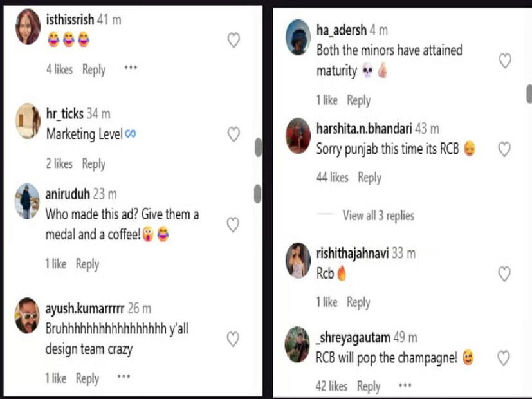
Task: Heart ayush.kumarrrrr's design team comment
Action: pyautogui.click(x=234, y=339)
